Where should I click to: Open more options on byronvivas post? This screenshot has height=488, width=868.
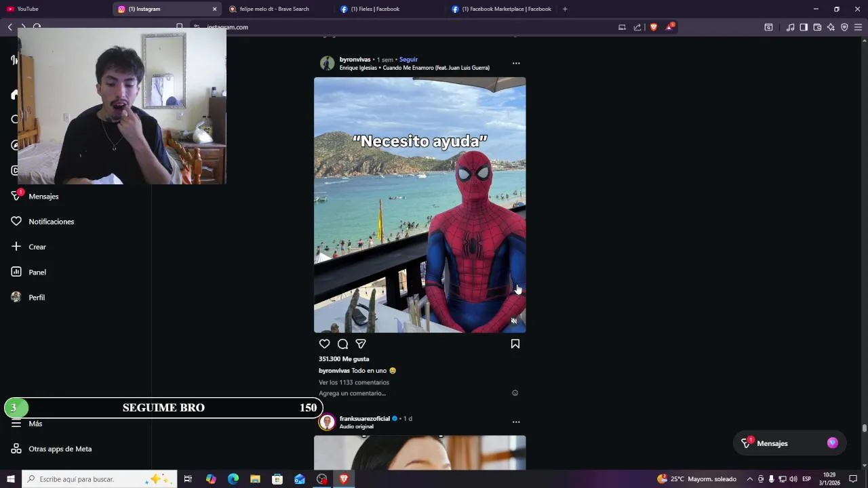(516, 63)
